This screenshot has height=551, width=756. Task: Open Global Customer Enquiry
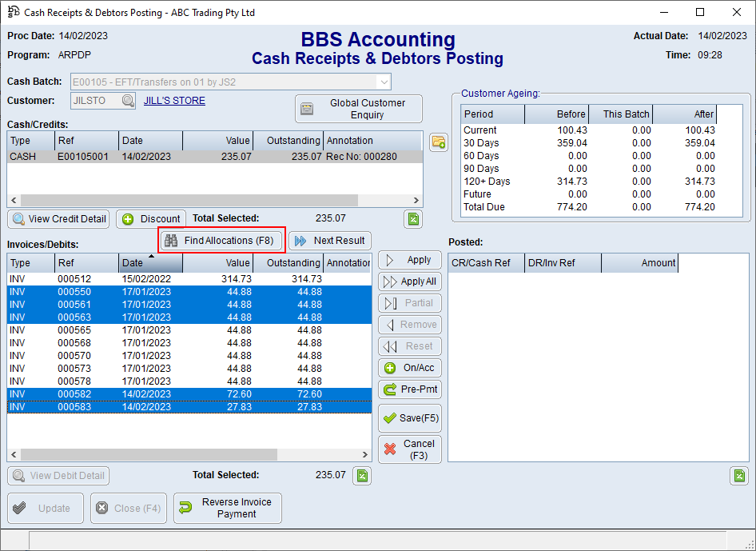point(358,109)
